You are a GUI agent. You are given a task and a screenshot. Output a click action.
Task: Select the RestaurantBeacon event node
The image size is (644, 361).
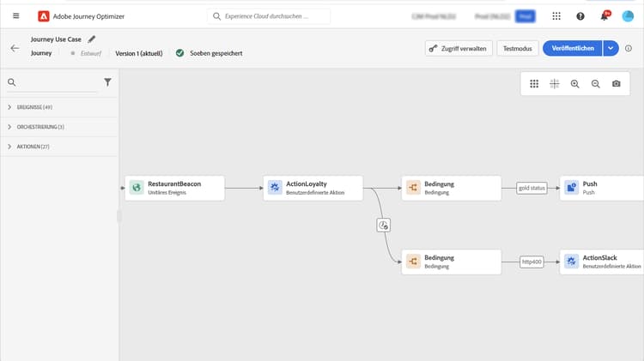click(x=174, y=188)
